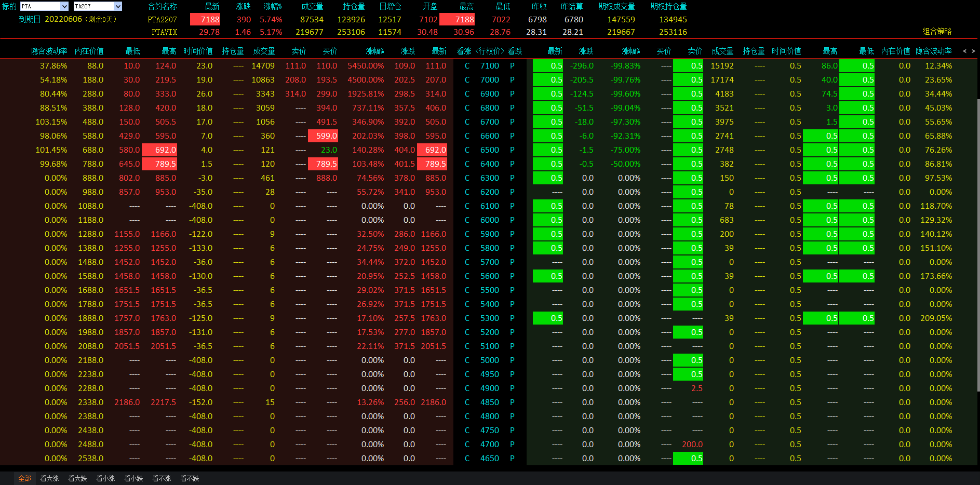Select strike price 7100

click(x=489, y=66)
